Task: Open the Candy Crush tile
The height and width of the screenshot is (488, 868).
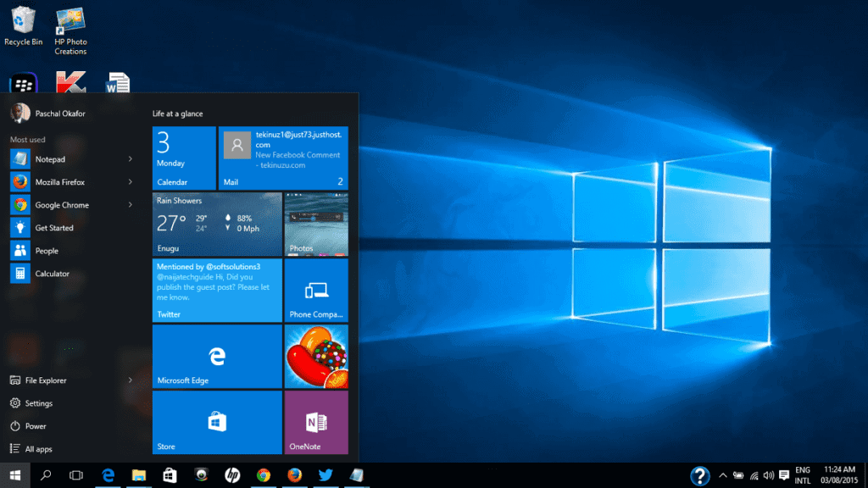Action: [x=316, y=357]
